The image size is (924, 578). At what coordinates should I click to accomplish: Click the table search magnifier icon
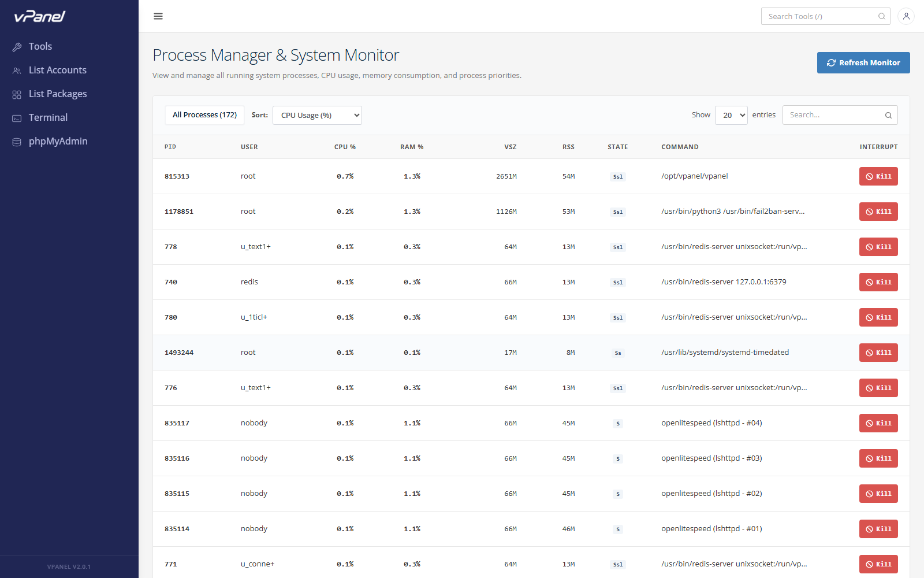[x=888, y=115]
